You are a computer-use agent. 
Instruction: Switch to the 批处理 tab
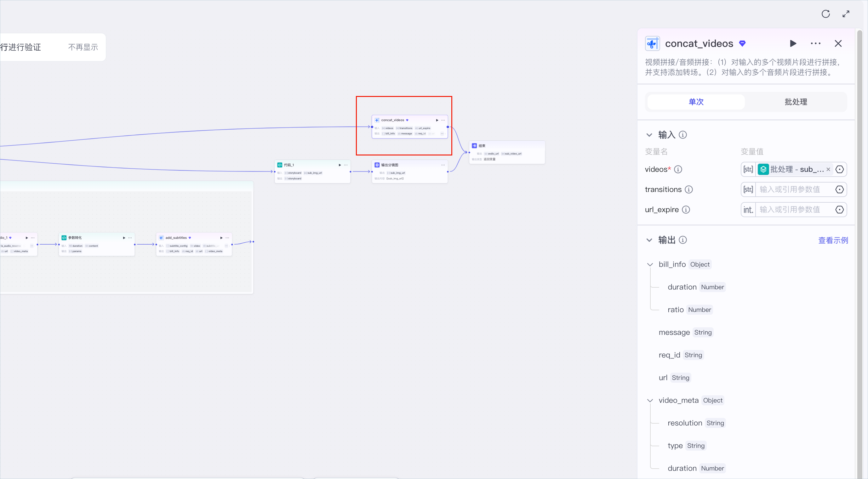coord(796,102)
